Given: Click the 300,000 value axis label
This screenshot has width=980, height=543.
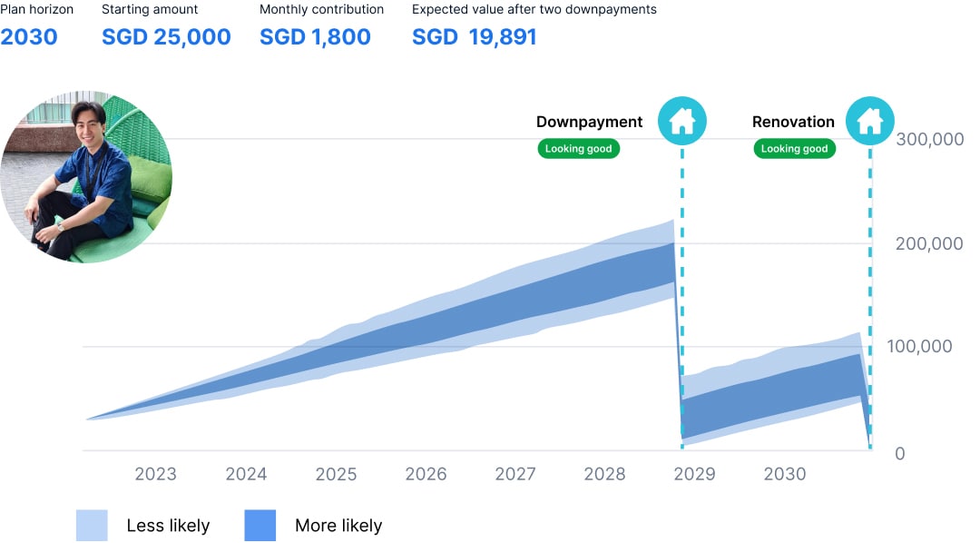Looking at the screenshot, I should tap(928, 139).
